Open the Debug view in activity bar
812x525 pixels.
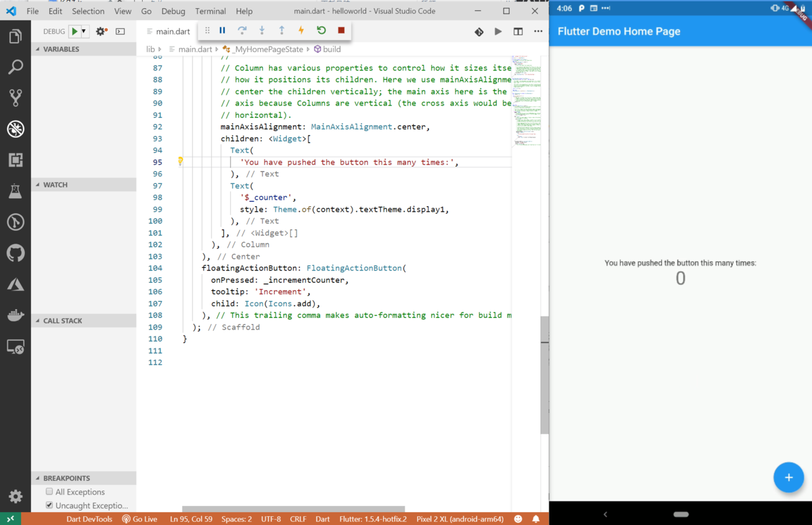[16, 129]
